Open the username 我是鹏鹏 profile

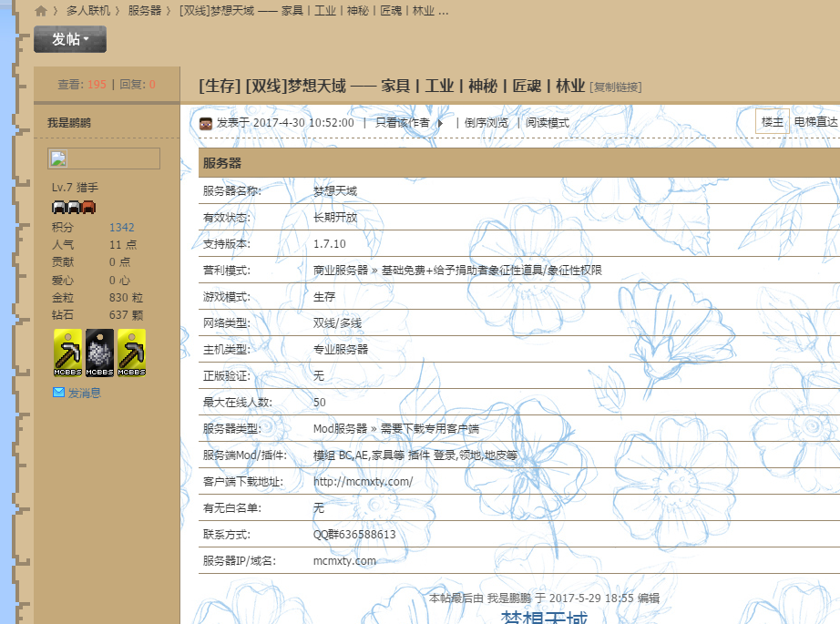(x=69, y=122)
